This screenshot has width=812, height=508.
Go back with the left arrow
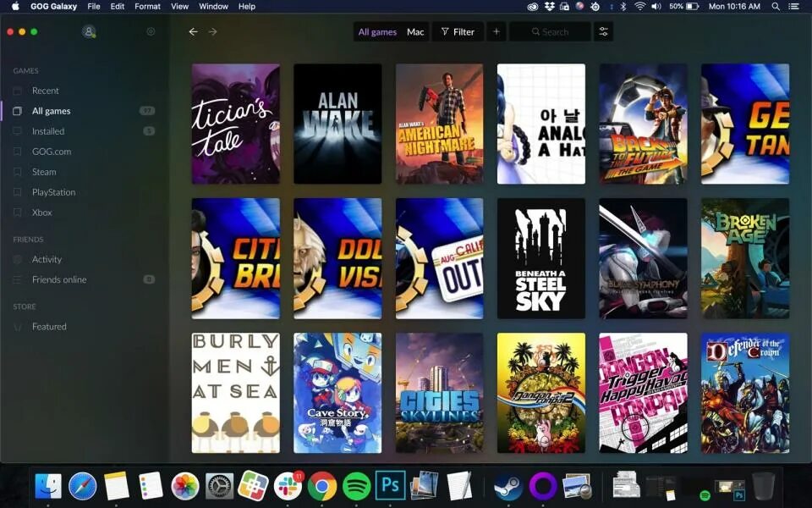point(193,31)
